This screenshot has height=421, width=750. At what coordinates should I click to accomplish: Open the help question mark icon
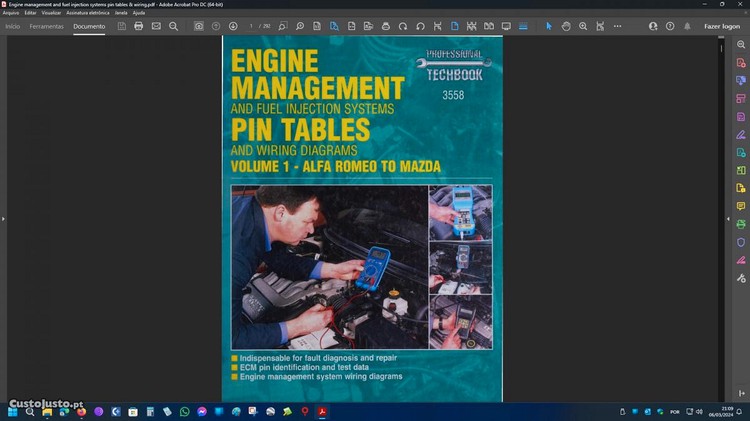[x=670, y=26]
